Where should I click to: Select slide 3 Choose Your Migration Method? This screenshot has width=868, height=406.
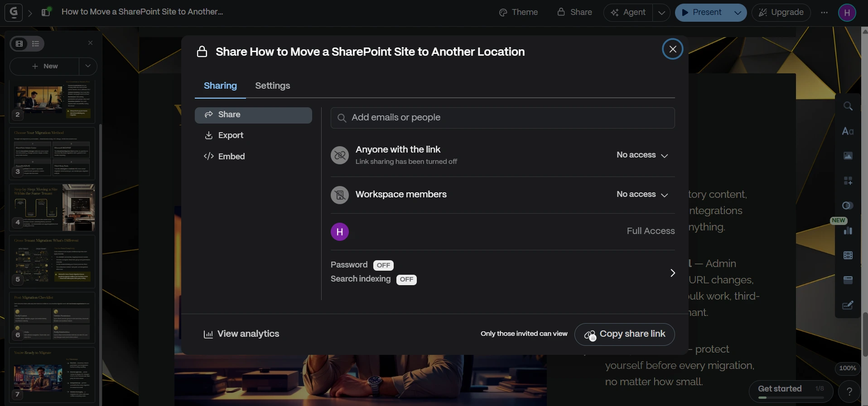coord(52,153)
